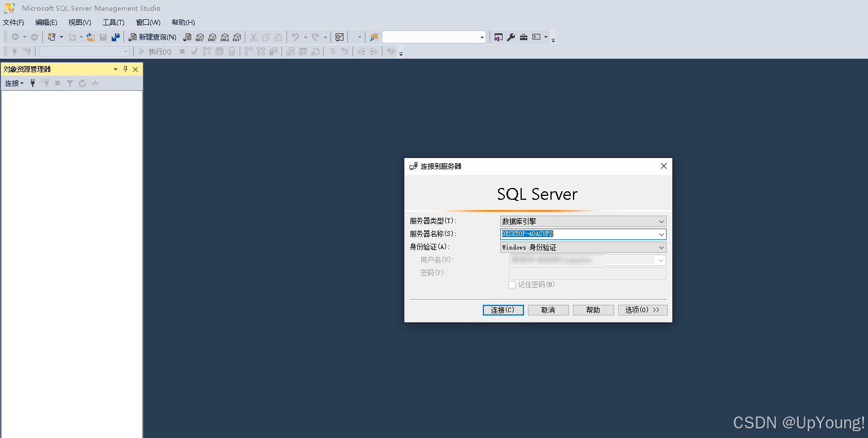Open the 编辑(E) menu
Viewport: 868px width, 438px height.
(46, 23)
